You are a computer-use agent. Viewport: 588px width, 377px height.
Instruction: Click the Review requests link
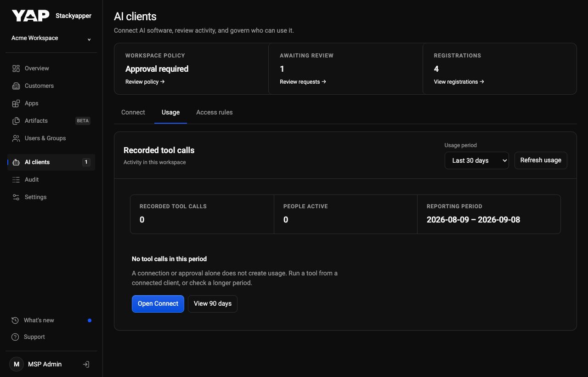303,82
